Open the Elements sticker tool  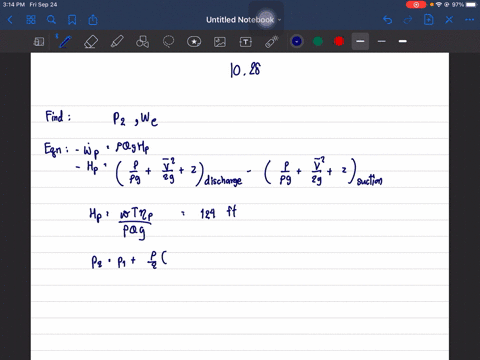(194, 42)
